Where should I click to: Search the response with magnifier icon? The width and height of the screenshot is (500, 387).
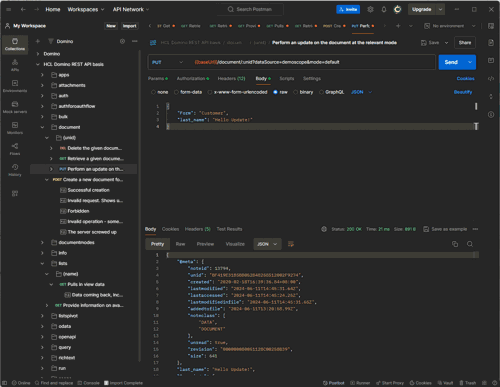tap(470, 244)
